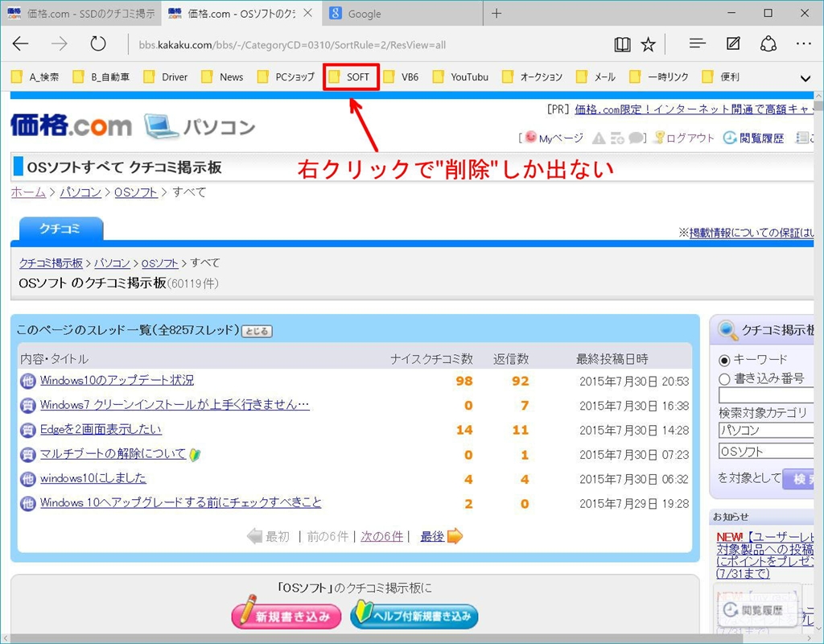Jump to 最後 page of threads
Screen dimensions: 824x644
click(432, 537)
